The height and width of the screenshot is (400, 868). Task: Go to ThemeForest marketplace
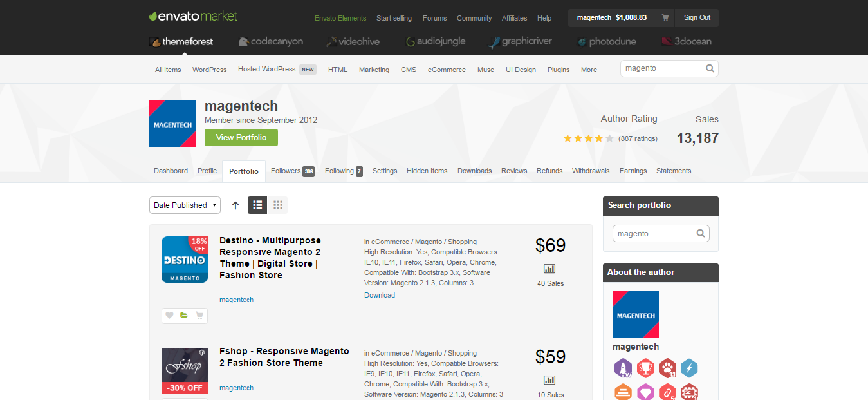click(181, 41)
